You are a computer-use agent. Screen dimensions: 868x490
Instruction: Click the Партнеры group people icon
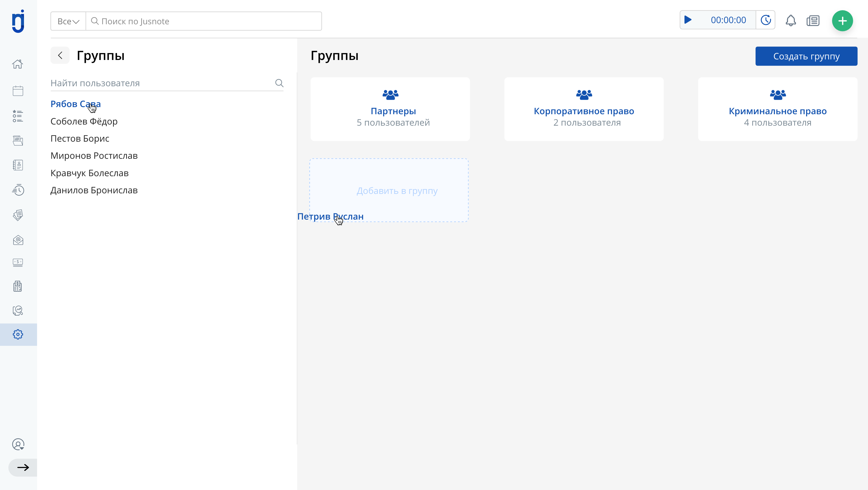391,95
